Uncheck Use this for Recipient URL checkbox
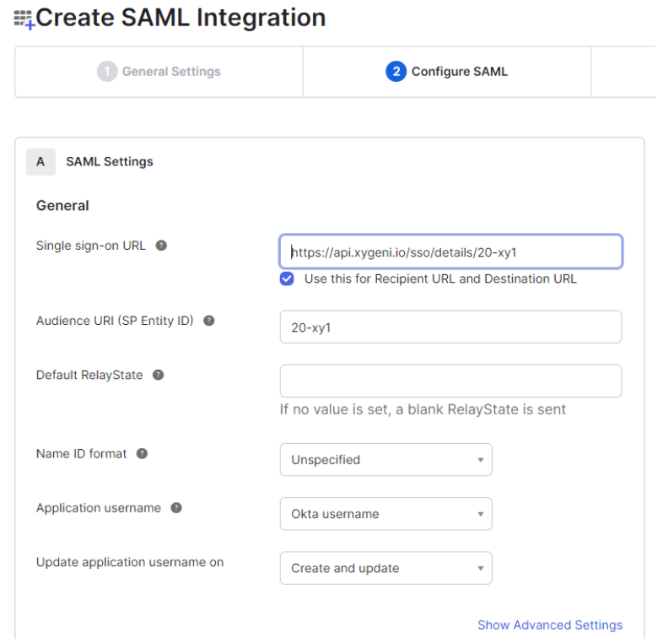Screen dimensions: 663x644 (287, 279)
